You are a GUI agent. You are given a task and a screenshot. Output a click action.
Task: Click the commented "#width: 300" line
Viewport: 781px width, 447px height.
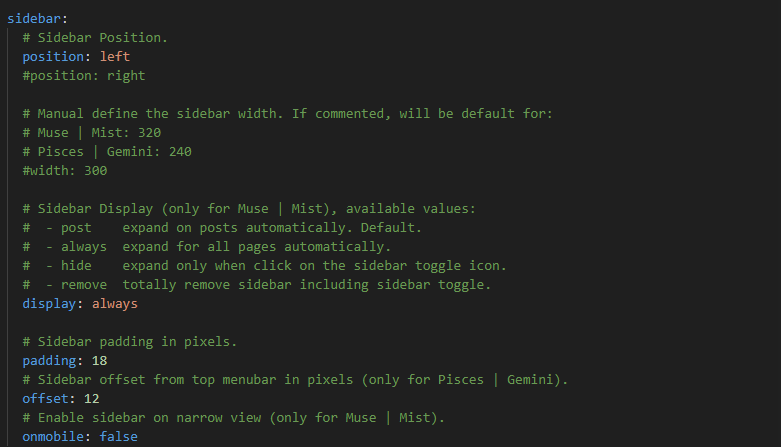coord(65,170)
